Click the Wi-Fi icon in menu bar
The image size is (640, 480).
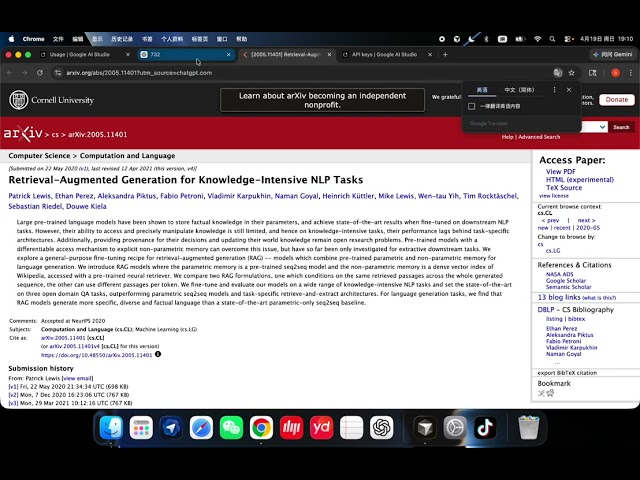(538, 39)
